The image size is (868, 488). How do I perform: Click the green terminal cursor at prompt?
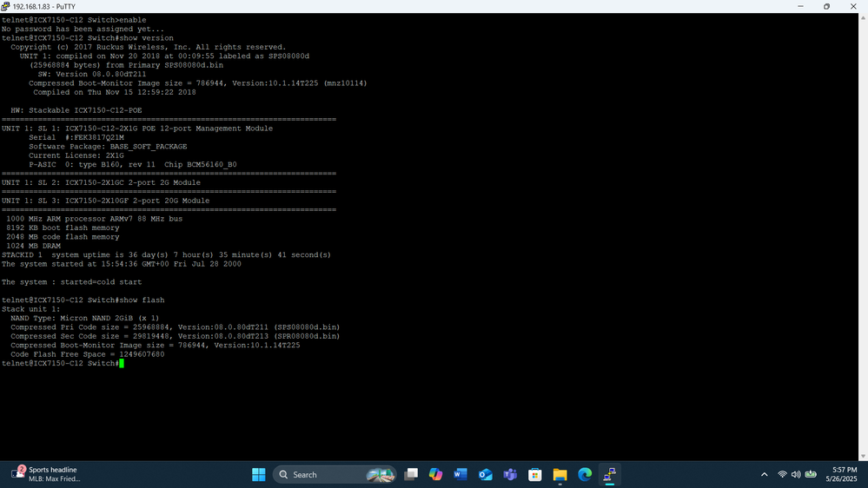[122, 364]
